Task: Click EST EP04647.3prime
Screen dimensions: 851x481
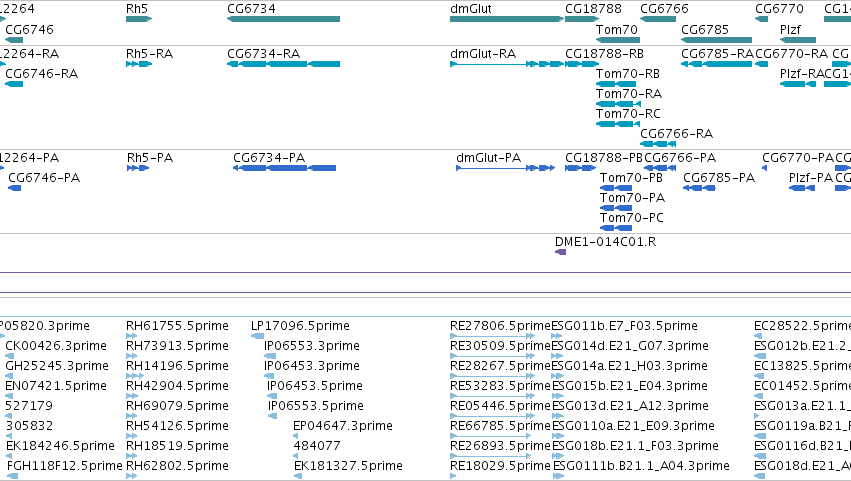Action: (297, 436)
